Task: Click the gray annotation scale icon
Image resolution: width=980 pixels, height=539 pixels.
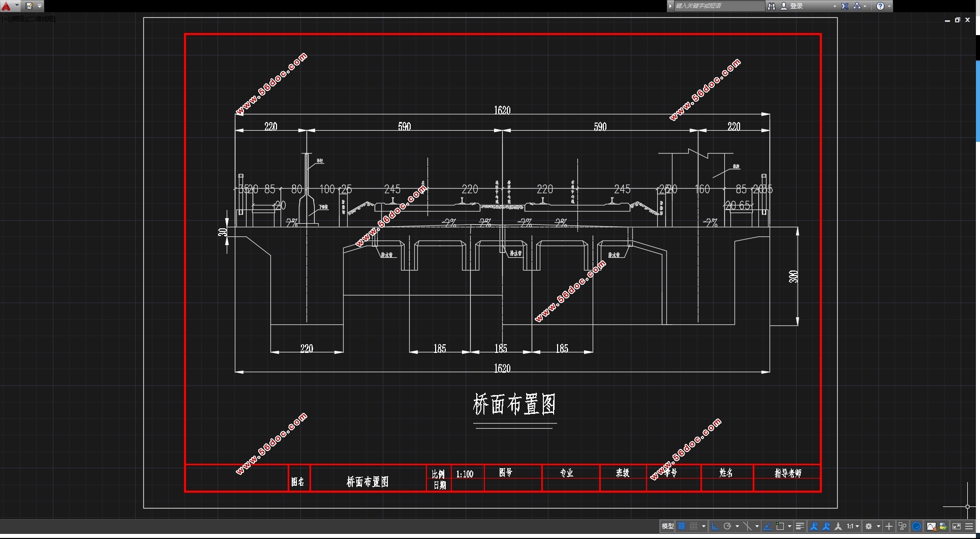Action: [x=838, y=526]
